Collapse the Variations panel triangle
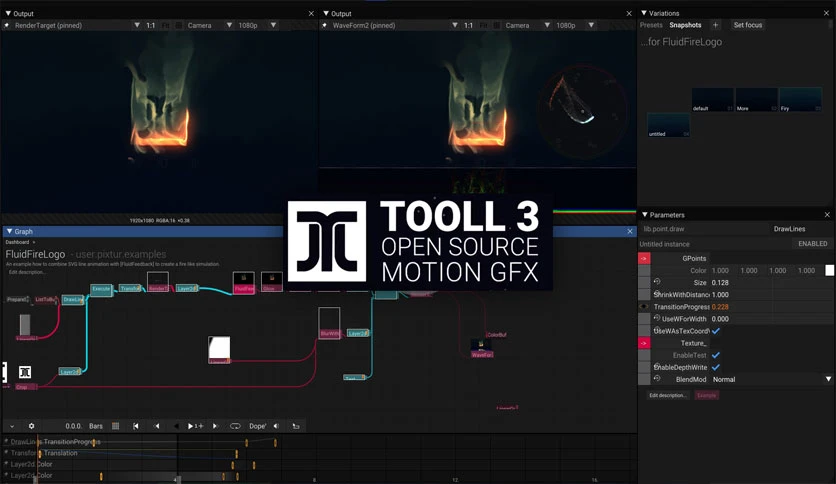Image resolution: width=836 pixels, height=484 pixels. (644, 13)
